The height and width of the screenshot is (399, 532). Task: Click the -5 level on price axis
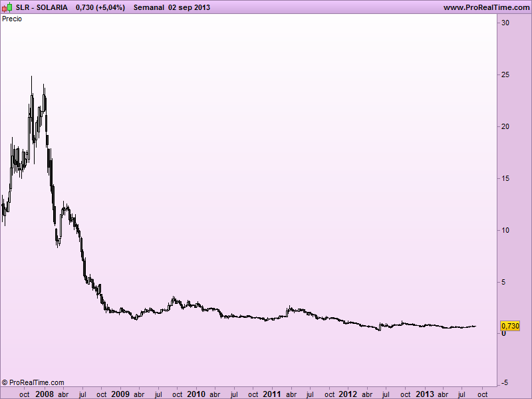click(x=505, y=383)
